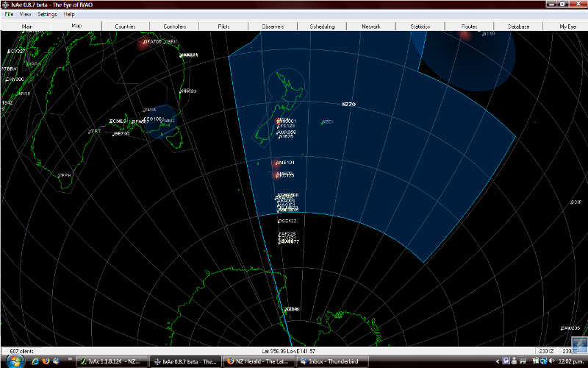Select the NZZO sector label on map

(348, 105)
